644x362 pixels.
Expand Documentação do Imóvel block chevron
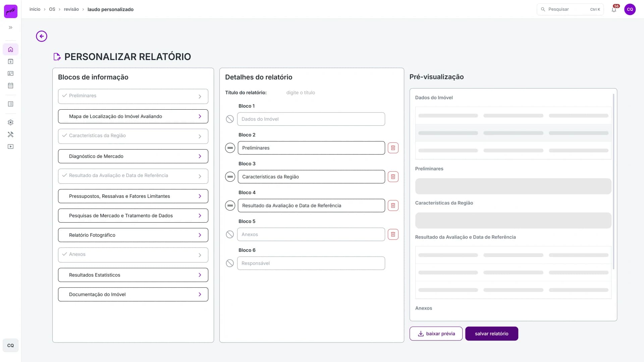point(200,294)
